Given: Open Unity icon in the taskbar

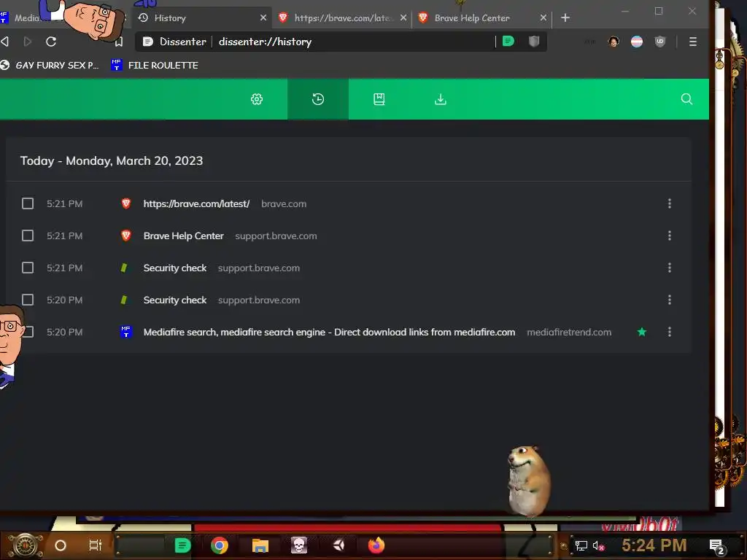Looking at the screenshot, I should (x=338, y=545).
